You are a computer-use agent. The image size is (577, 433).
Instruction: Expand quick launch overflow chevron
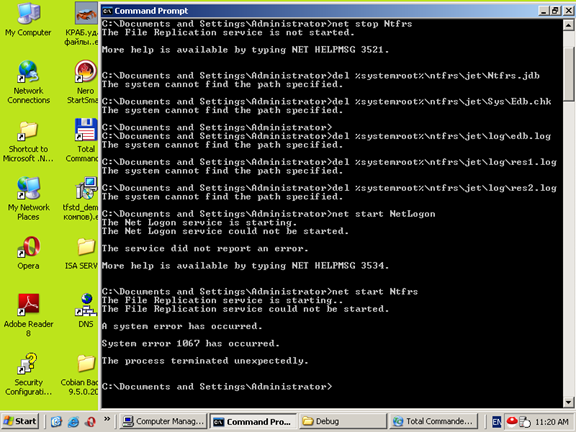pos(107,419)
